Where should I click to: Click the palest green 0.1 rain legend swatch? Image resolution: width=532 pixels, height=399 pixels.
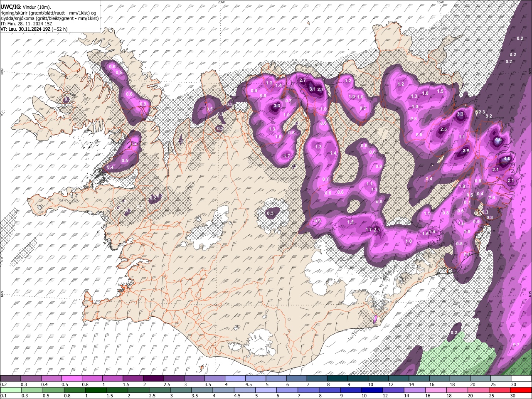(11, 390)
